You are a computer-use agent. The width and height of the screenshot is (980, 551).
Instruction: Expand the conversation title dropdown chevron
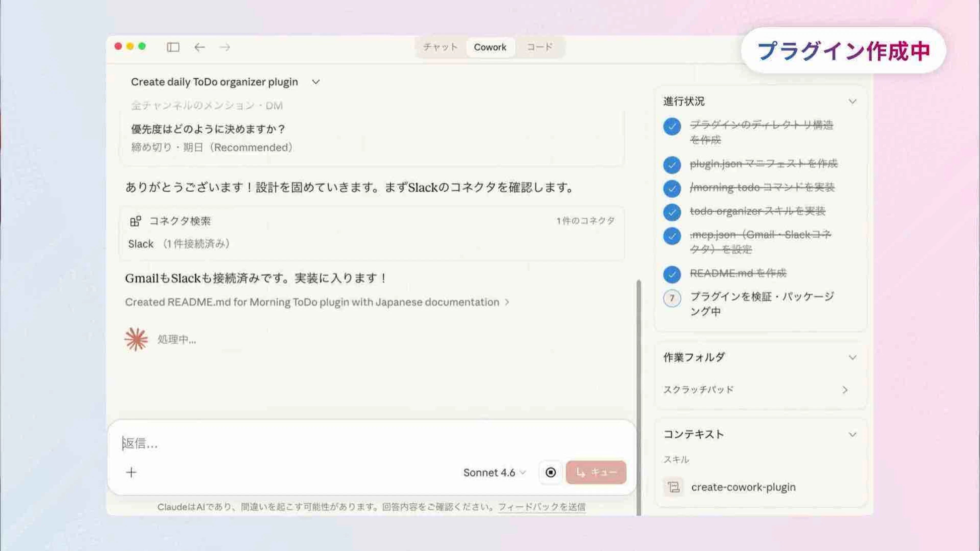point(316,82)
